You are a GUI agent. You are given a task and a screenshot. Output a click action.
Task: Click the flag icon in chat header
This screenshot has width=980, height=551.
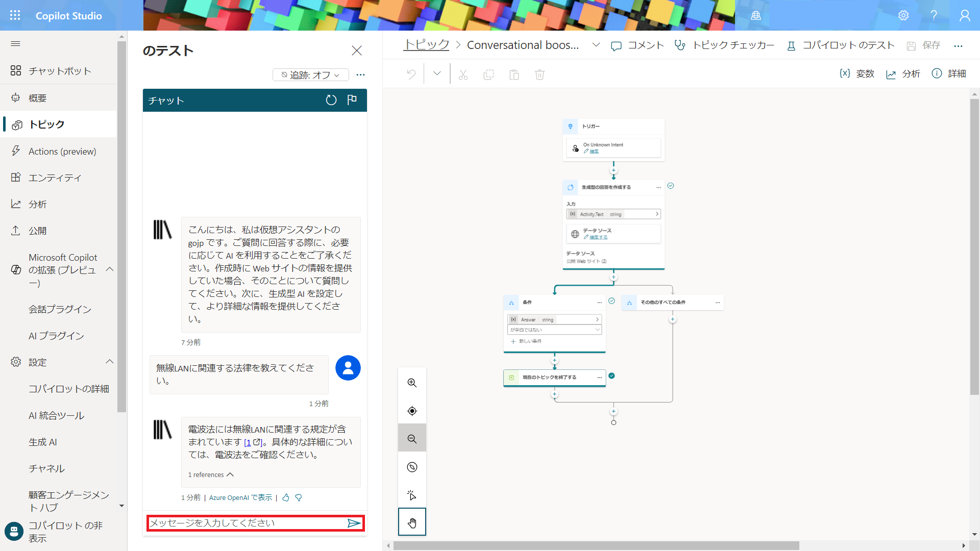352,100
